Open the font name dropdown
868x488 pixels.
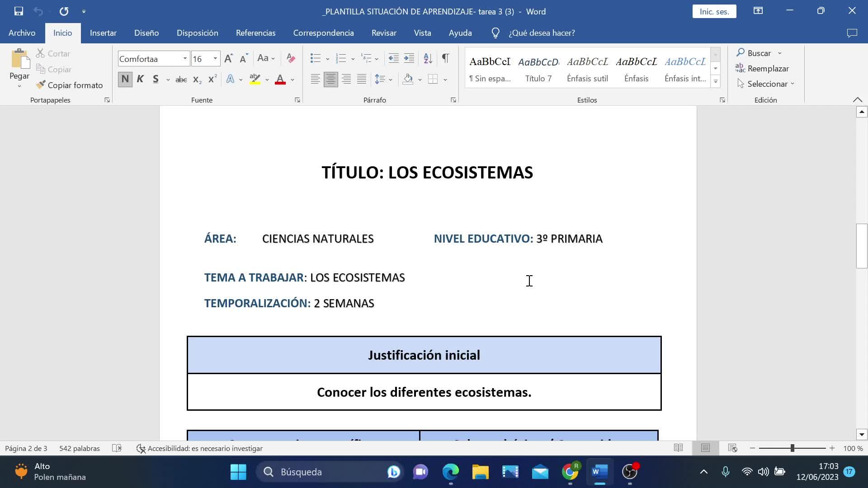(x=185, y=59)
